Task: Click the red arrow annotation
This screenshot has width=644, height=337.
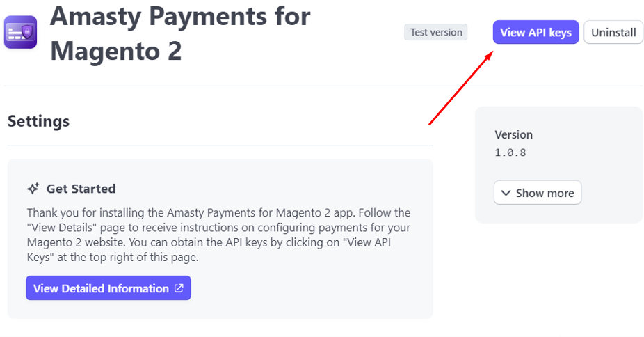Action: [x=461, y=88]
